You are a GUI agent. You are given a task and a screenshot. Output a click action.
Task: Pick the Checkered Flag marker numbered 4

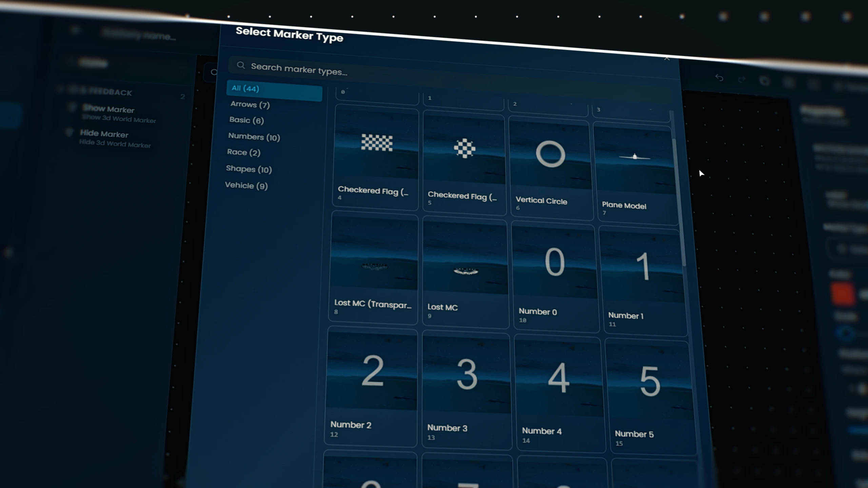tap(376, 157)
